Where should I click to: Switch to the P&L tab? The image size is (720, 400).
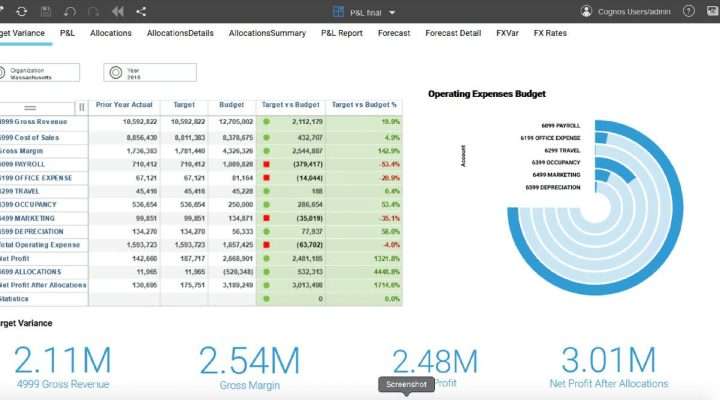click(67, 33)
